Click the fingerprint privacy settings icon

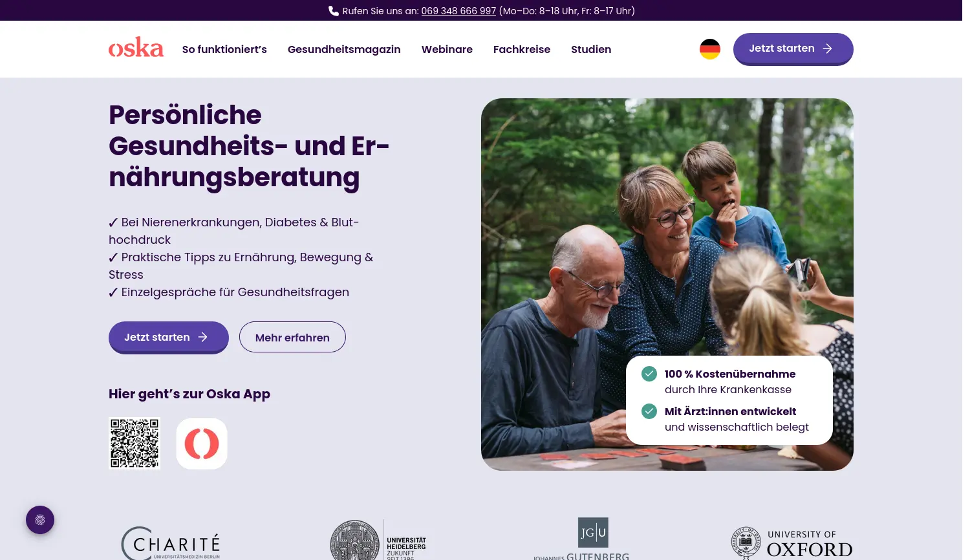(40, 520)
